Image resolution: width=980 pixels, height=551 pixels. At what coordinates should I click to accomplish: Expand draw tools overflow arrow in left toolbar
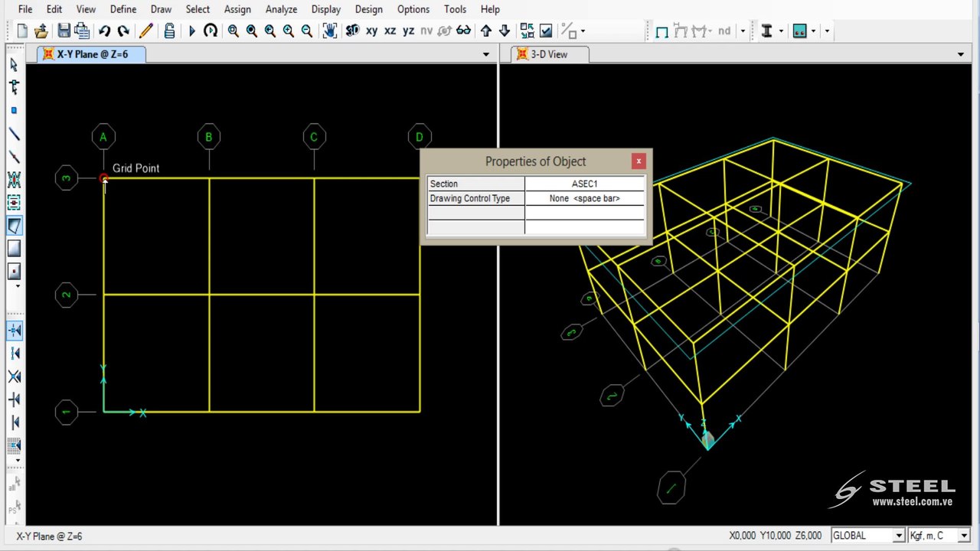tap(18, 285)
